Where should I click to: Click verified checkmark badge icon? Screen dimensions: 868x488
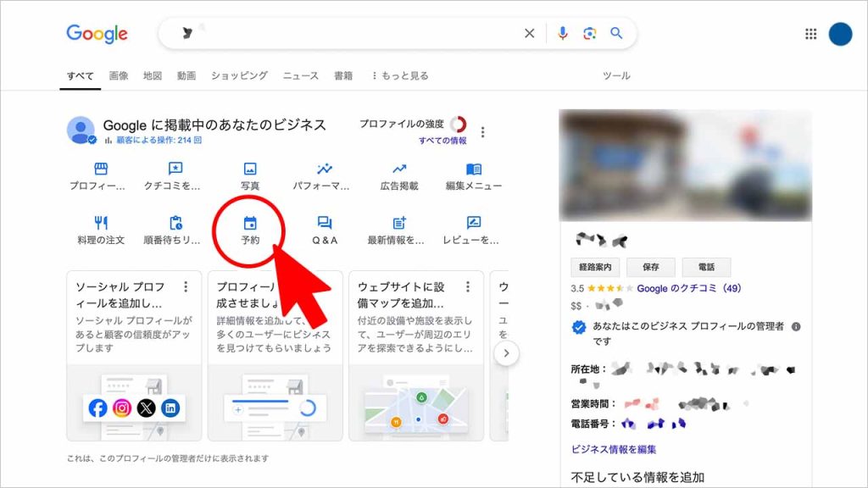tap(578, 328)
